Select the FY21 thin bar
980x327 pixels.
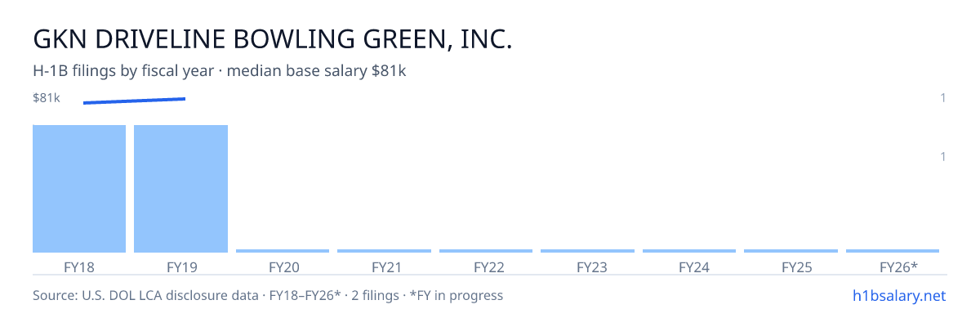(x=384, y=251)
